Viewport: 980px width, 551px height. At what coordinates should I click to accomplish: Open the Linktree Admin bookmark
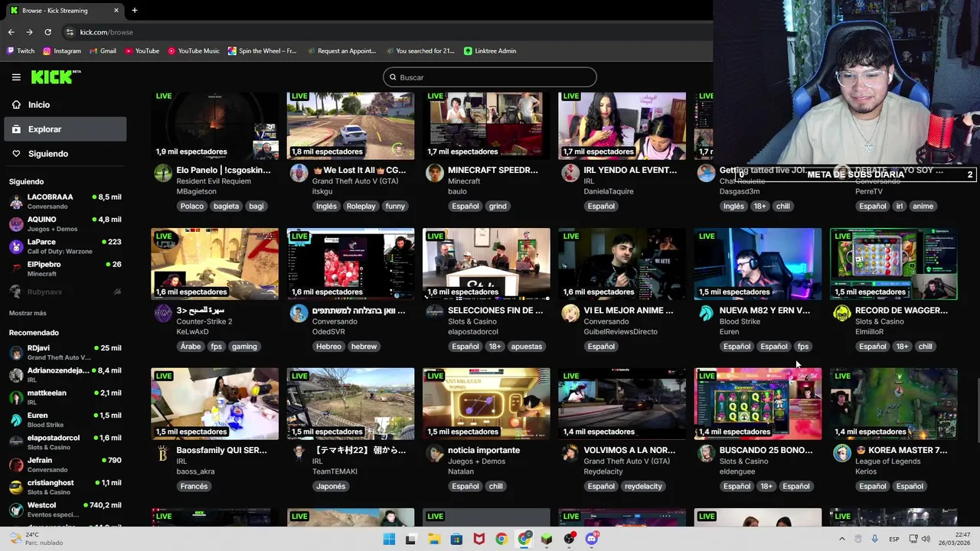click(x=490, y=51)
